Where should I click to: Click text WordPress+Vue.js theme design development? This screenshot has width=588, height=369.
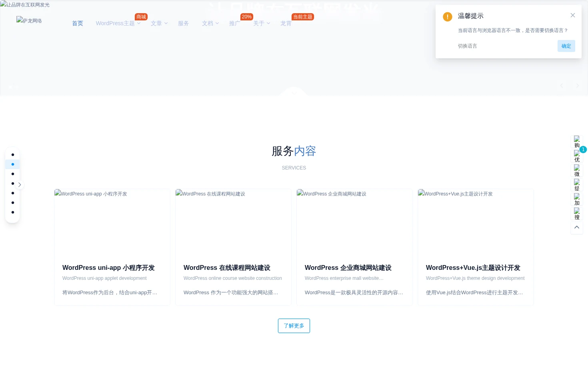[475, 278]
